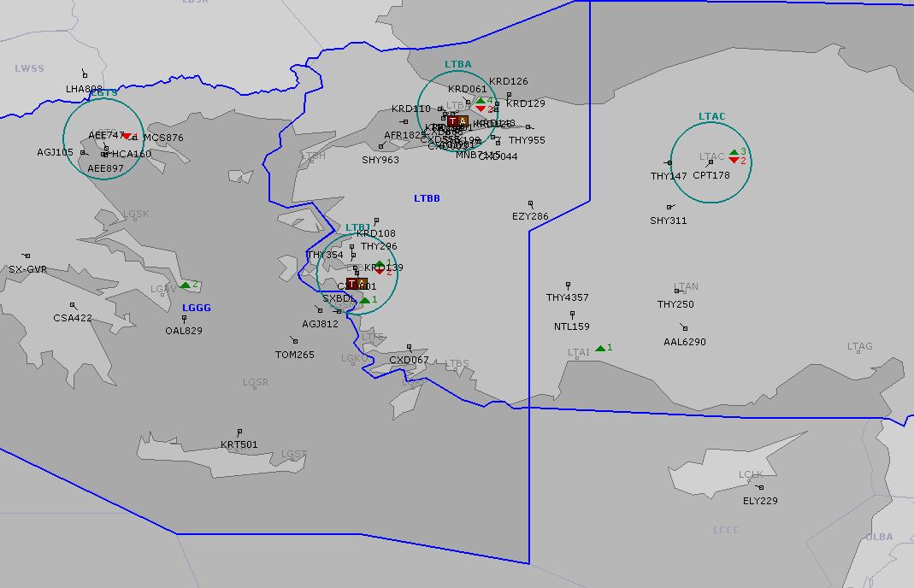The width and height of the screenshot is (914, 588).
Task: Select the THY4357 aircraft marker
Action: 568,285
